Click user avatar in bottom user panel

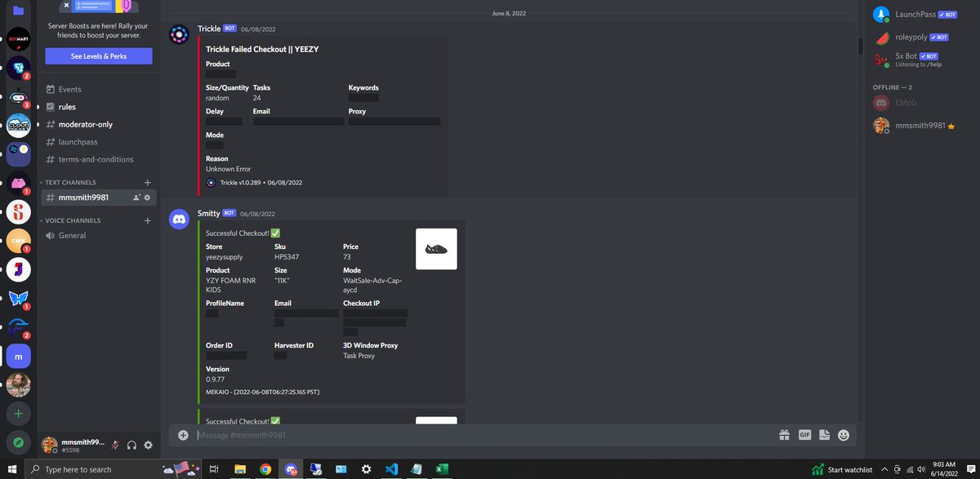pyautogui.click(x=49, y=445)
